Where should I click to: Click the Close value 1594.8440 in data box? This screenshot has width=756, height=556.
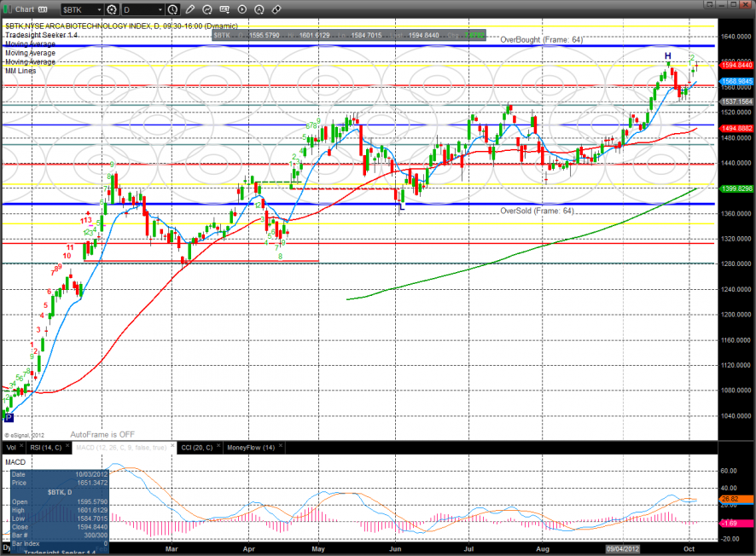[92, 527]
